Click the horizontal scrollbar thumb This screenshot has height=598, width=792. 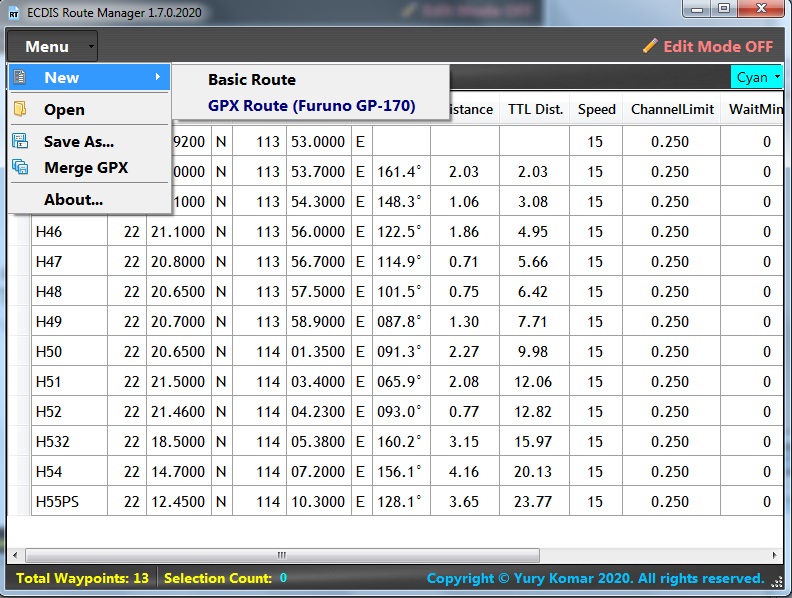[282, 555]
